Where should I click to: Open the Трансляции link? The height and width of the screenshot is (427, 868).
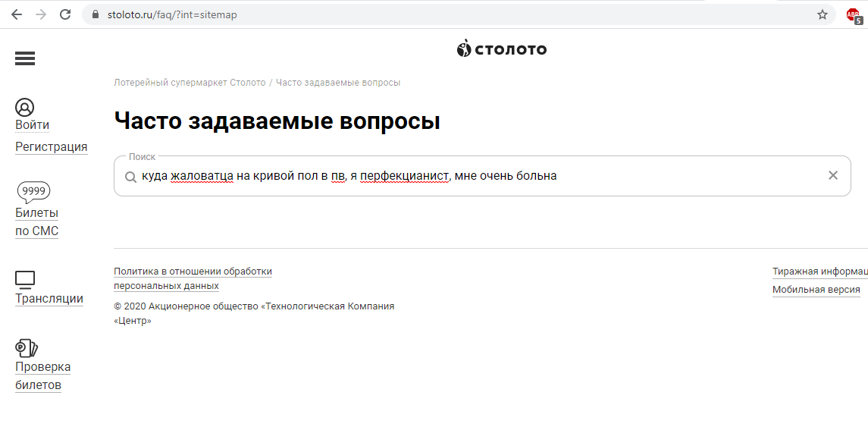tap(49, 299)
